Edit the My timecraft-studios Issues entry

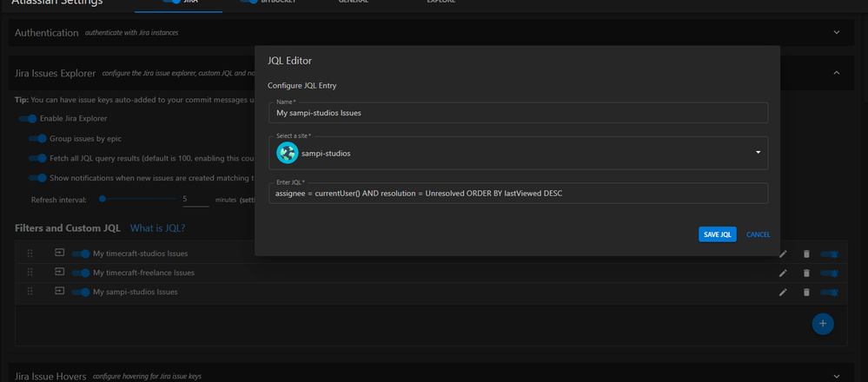click(x=783, y=254)
